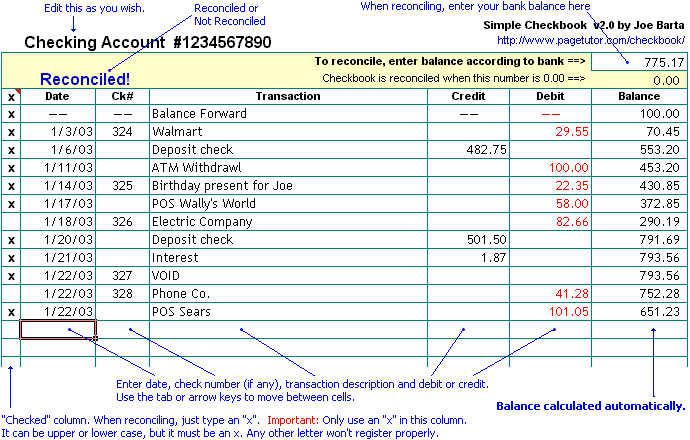Toggle the checked mark for Electric Company row
This screenshot has width=690, height=440.
tap(11, 222)
